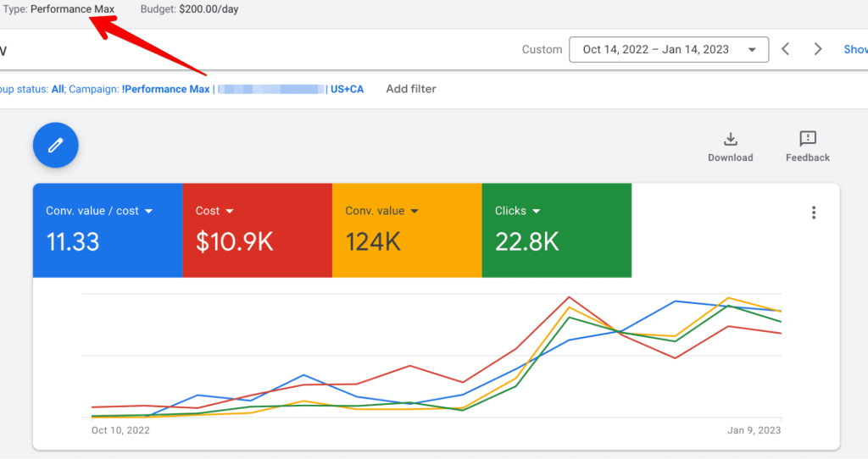Click the US+CA campaign text

[347, 89]
